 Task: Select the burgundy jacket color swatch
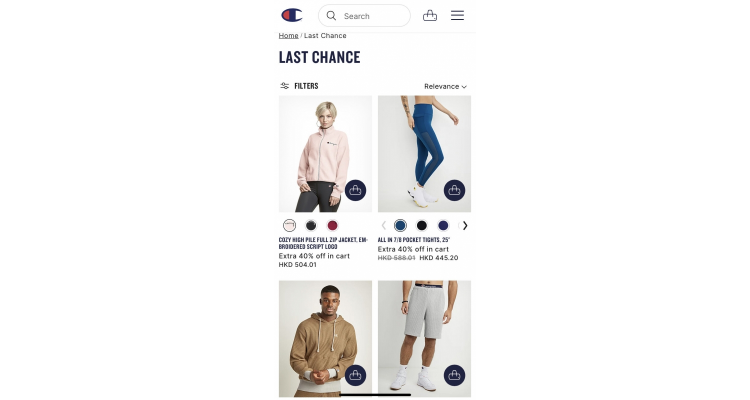pos(332,225)
